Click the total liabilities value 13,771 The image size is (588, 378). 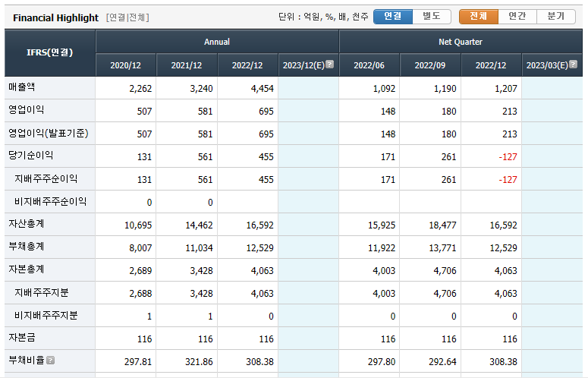442,248
